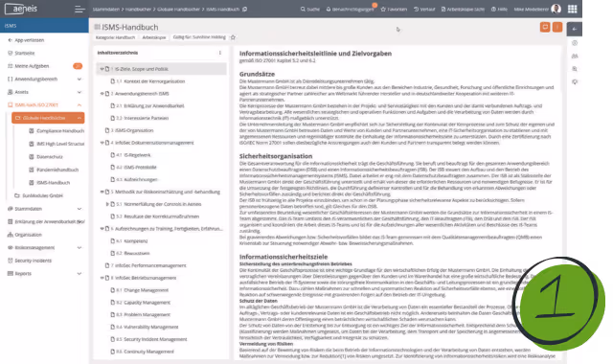Click the lightbulb icon in right sidebar
The width and height of the screenshot is (613, 364).
pos(575,81)
